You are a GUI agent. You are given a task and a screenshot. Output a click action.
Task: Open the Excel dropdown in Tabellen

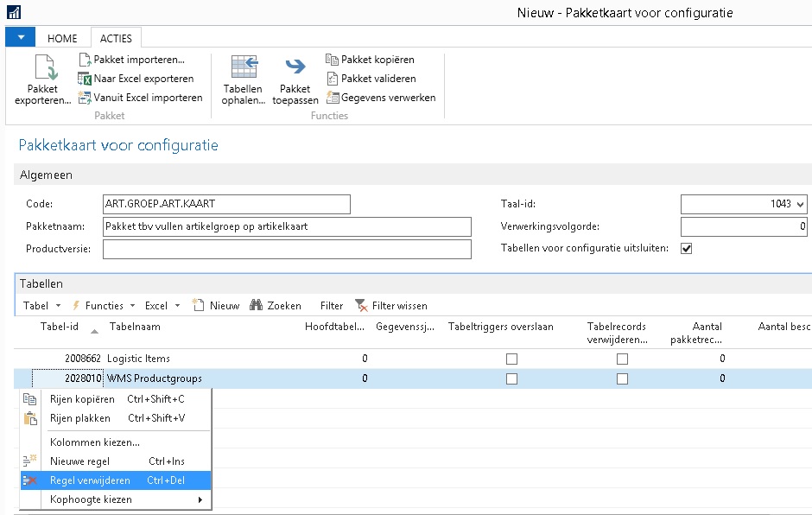coord(162,306)
